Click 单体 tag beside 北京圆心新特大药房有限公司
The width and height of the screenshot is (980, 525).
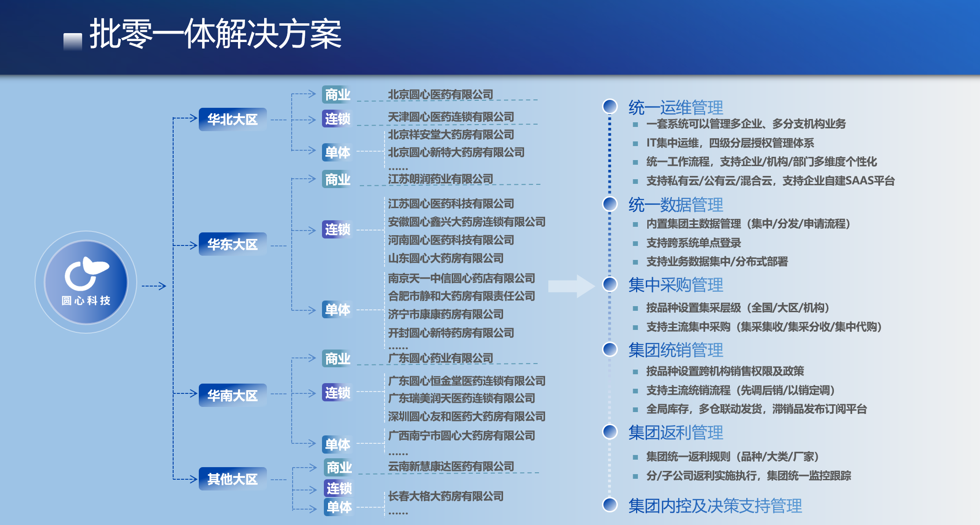pyautogui.click(x=337, y=152)
